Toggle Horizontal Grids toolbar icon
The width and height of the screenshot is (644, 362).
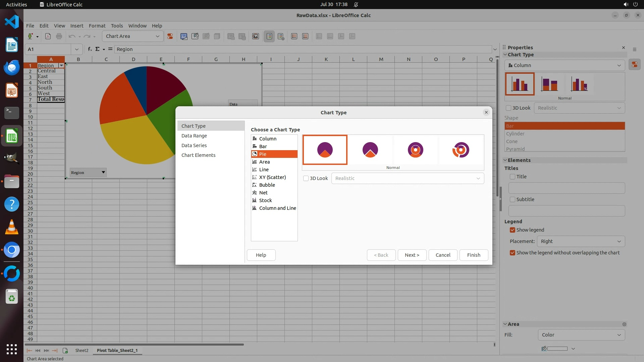tap(294, 36)
